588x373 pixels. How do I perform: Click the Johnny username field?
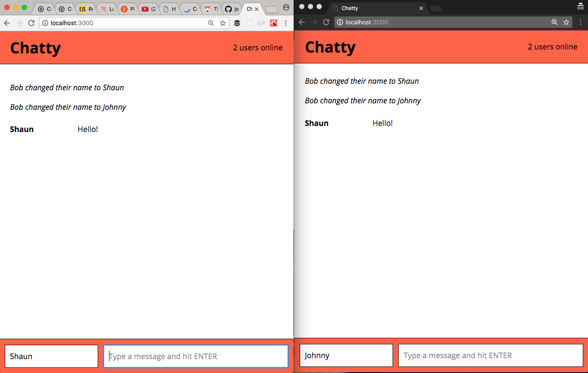point(346,356)
